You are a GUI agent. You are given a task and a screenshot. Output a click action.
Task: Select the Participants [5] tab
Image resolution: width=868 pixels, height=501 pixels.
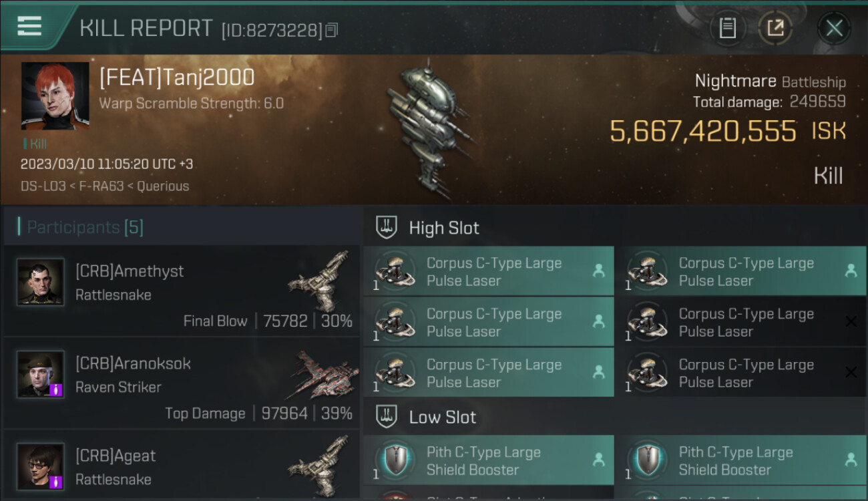[x=85, y=227]
